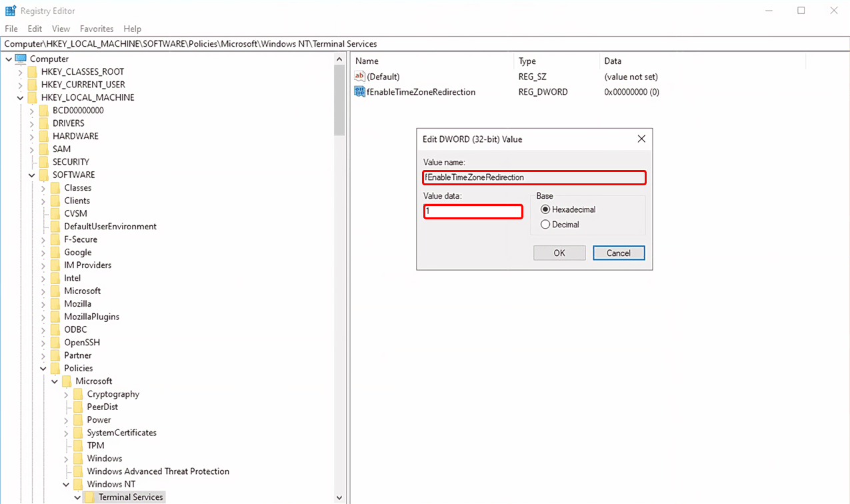Click the Value data input field
Viewport: 850px width, 504px height.
pos(473,211)
